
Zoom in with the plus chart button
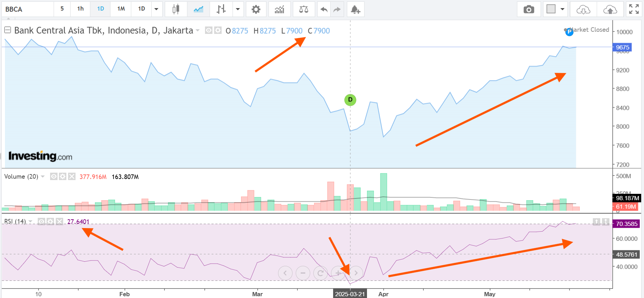(338, 273)
